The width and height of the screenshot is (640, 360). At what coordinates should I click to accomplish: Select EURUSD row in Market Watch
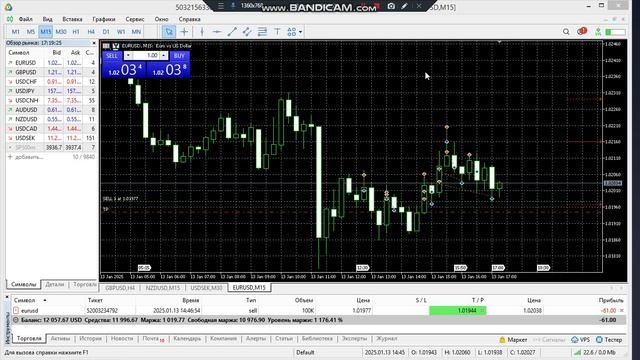51,63
